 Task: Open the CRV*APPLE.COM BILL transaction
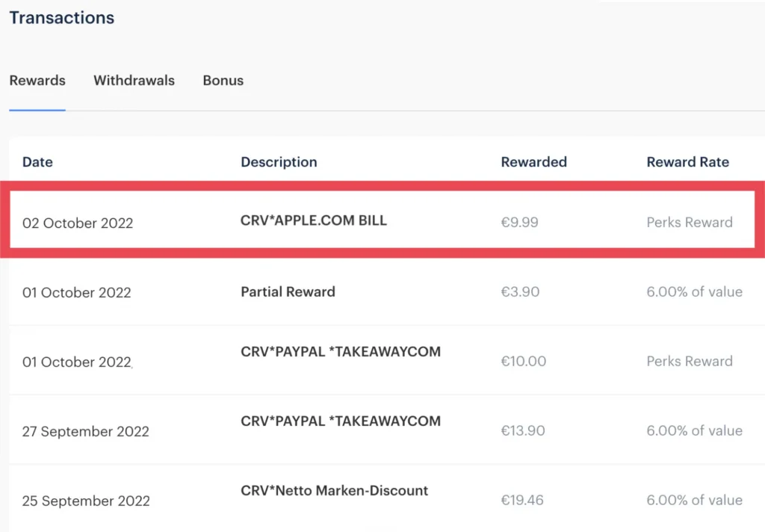click(x=314, y=221)
